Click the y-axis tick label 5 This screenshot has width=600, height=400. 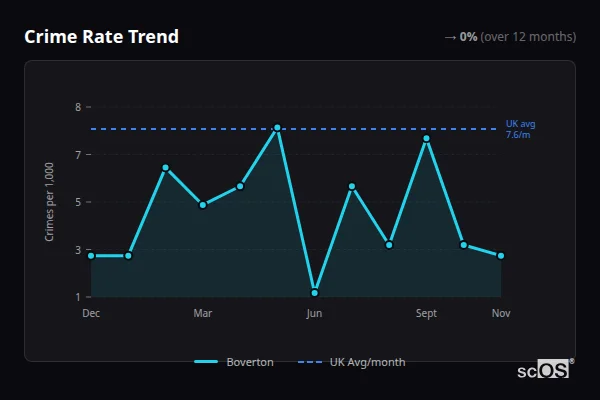coord(78,202)
